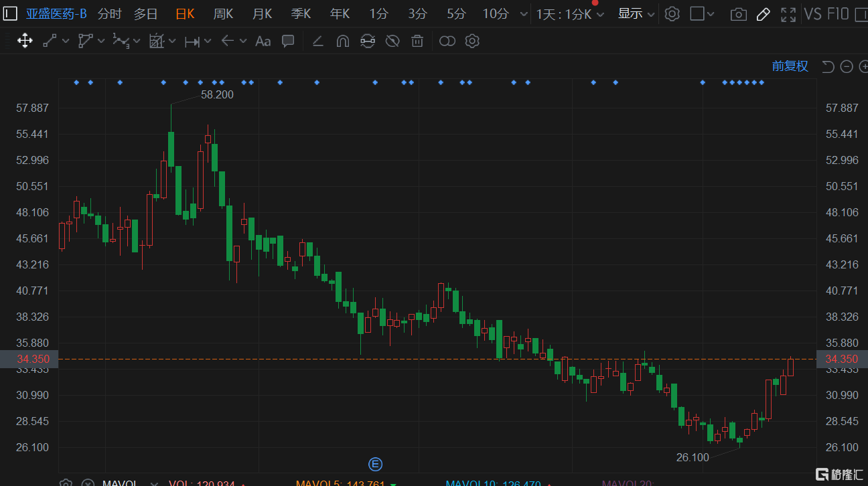Viewport: 868px width, 486px height.
Task: Select the crosshair move cursor tool
Action: 25,41
